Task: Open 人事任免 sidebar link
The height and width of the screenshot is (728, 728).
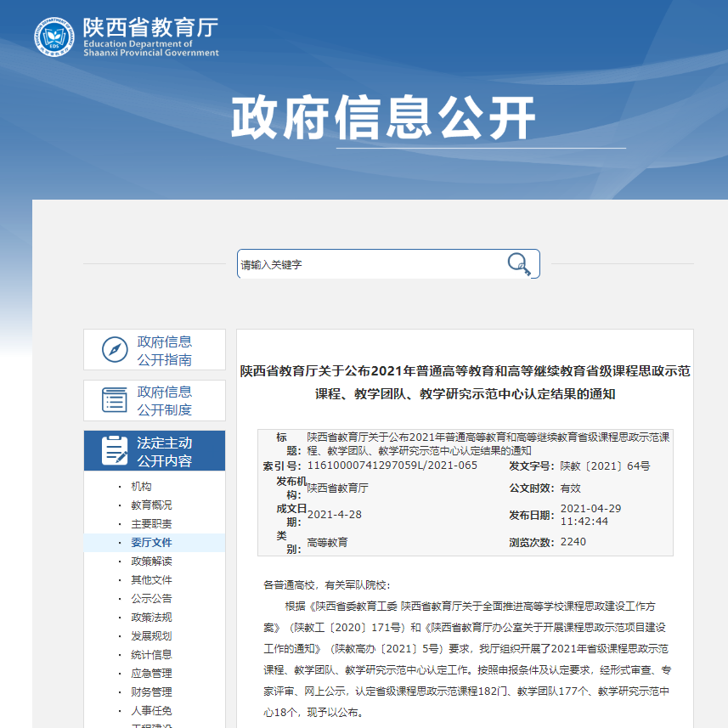Action: point(151,711)
